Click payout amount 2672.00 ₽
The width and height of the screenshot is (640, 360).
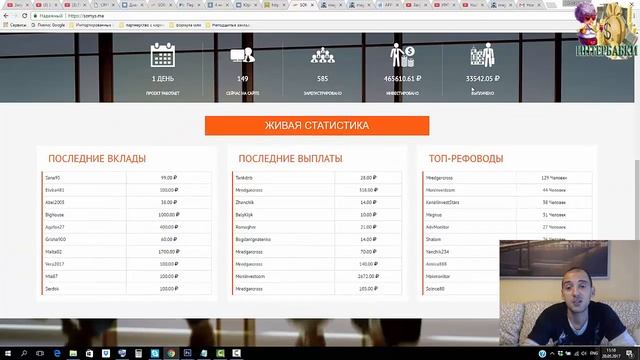tap(368, 276)
